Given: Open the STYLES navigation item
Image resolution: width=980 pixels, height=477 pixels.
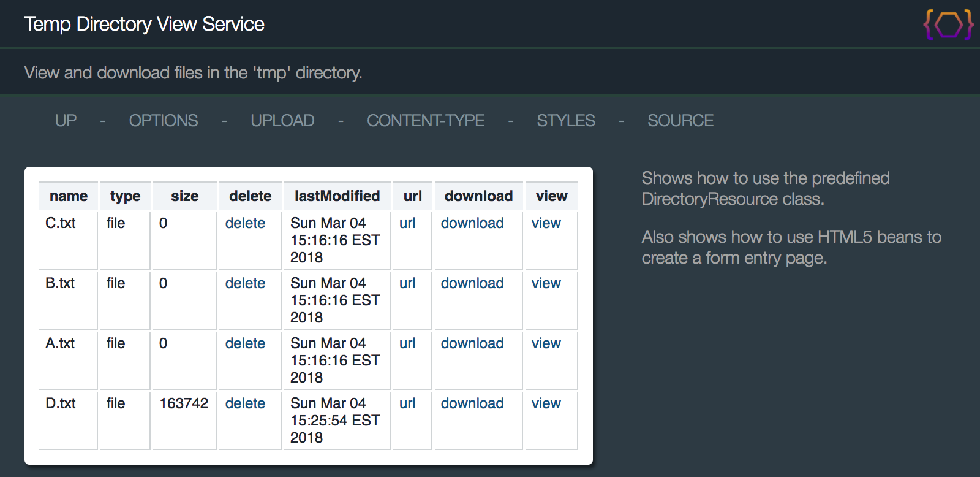Looking at the screenshot, I should 566,121.
